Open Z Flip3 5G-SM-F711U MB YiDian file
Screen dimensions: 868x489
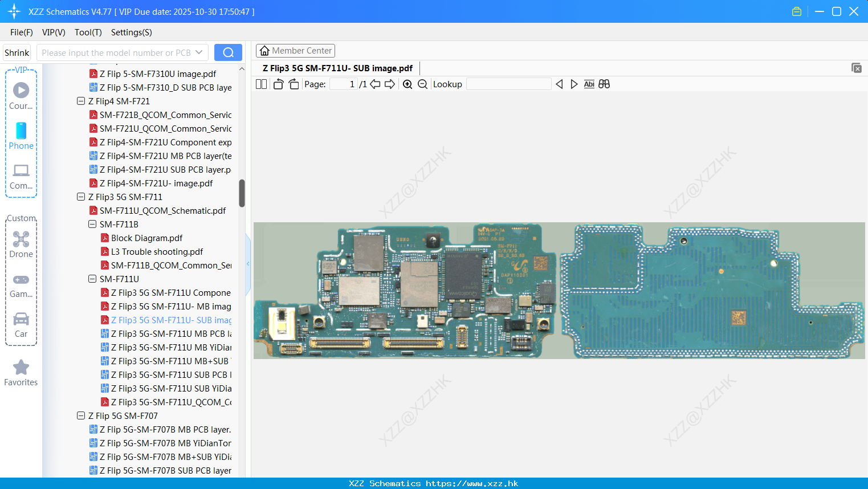[171, 347]
